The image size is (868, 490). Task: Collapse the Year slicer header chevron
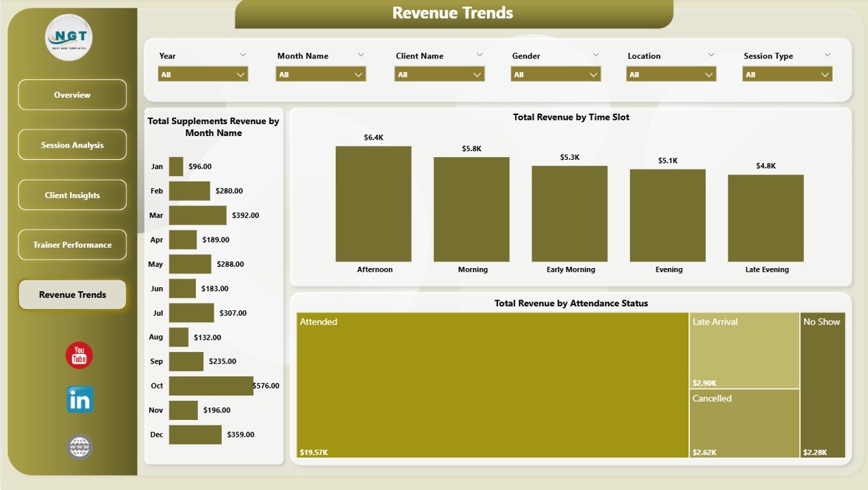pyautogui.click(x=244, y=54)
